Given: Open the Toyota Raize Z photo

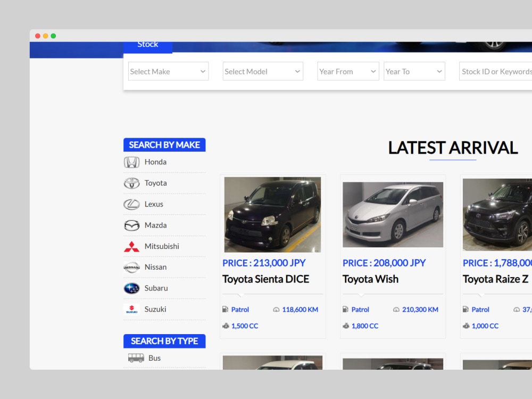Looking at the screenshot, I should (497, 214).
